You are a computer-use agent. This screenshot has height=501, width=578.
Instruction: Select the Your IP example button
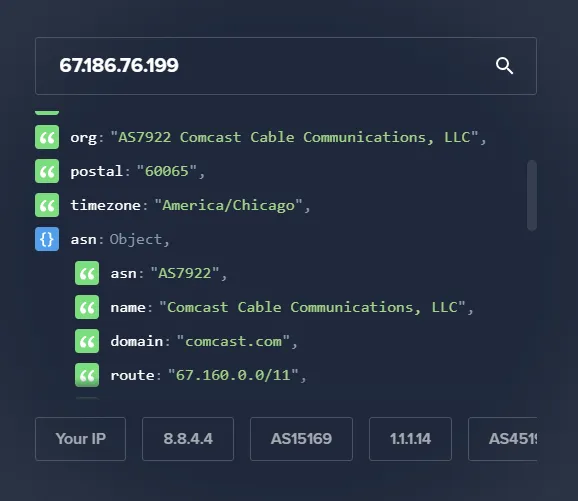point(80,439)
